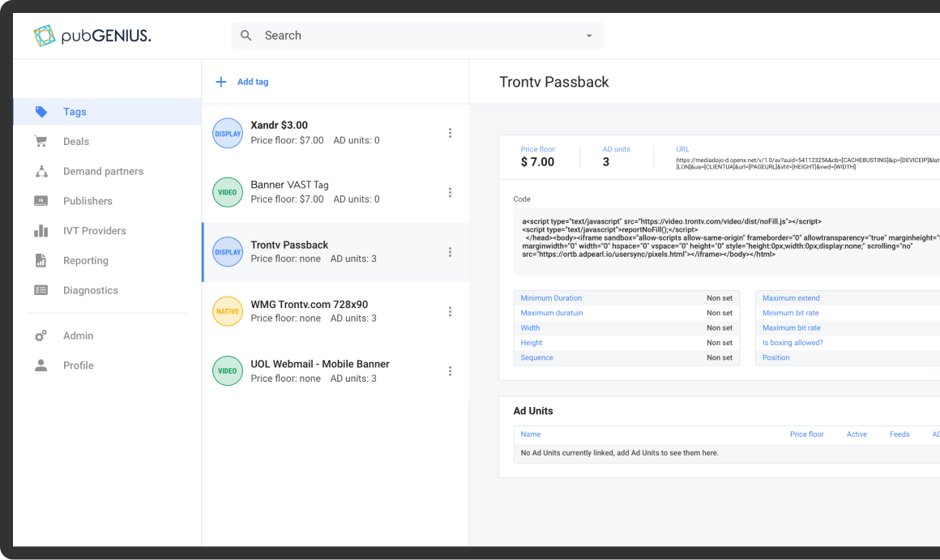Open options menu for Trontv Passback
The image size is (940, 560).
pos(450,252)
